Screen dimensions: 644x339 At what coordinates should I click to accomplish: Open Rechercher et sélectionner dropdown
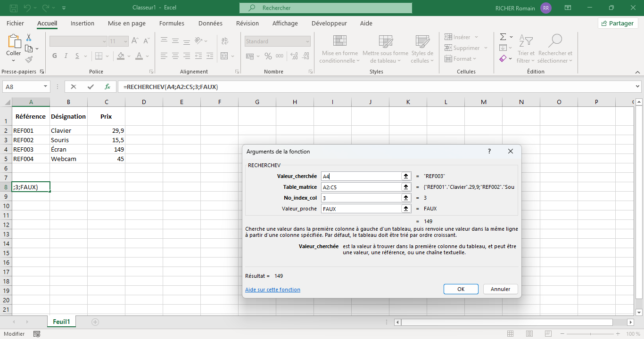click(x=555, y=49)
